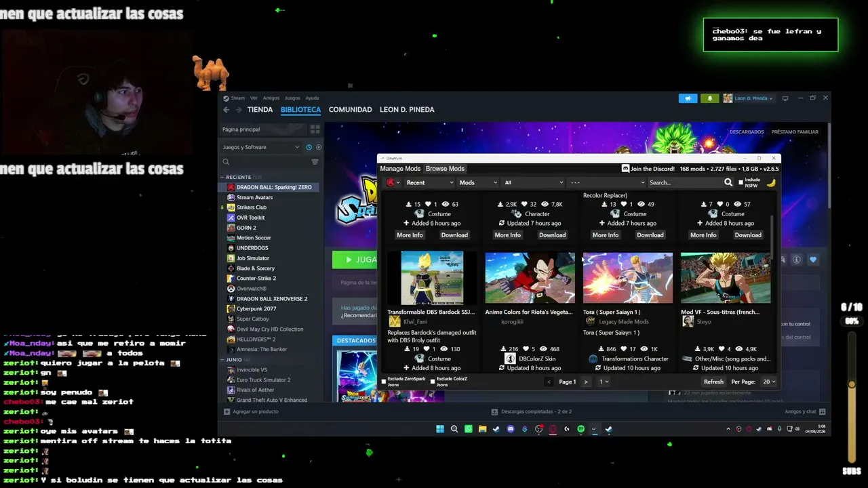Select Cyberpunk 2077 in Steam library
Viewport: 868px width, 488px height.
point(256,309)
